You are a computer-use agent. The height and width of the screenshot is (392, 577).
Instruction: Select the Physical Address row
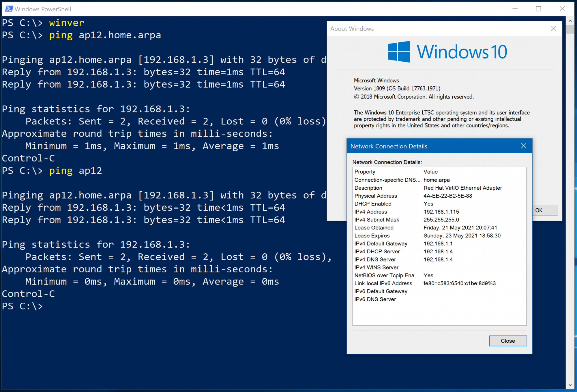pos(375,196)
